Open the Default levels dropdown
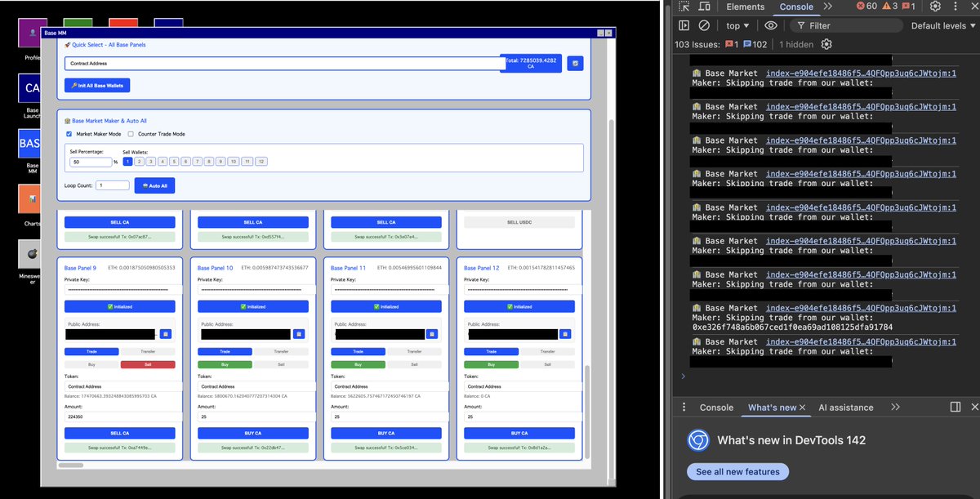The height and width of the screenshot is (499, 980). 943,25
